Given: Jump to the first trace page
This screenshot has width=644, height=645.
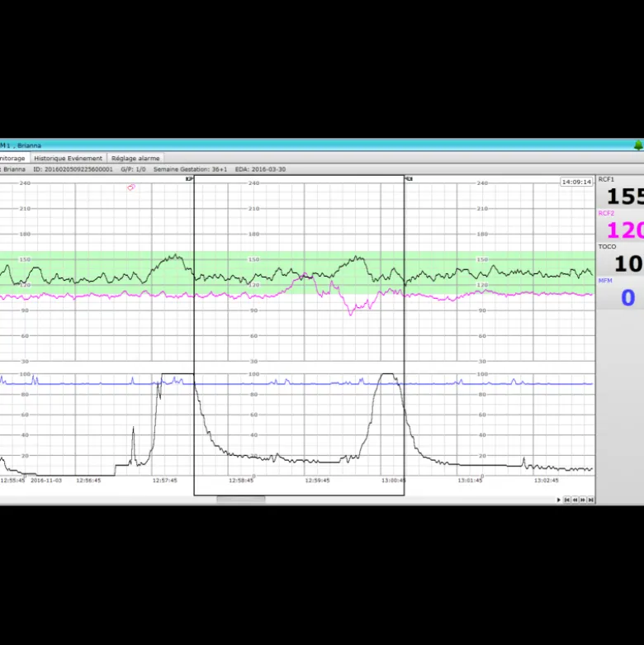Looking at the screenshot, I should [x=567, y=500].
